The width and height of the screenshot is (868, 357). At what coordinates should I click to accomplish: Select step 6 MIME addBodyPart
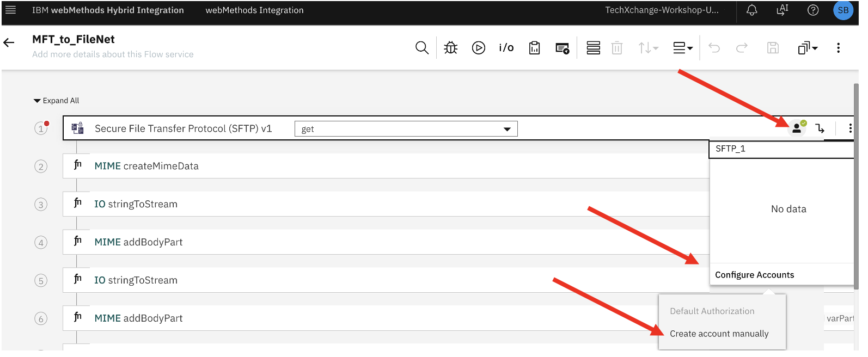[360, 318]
